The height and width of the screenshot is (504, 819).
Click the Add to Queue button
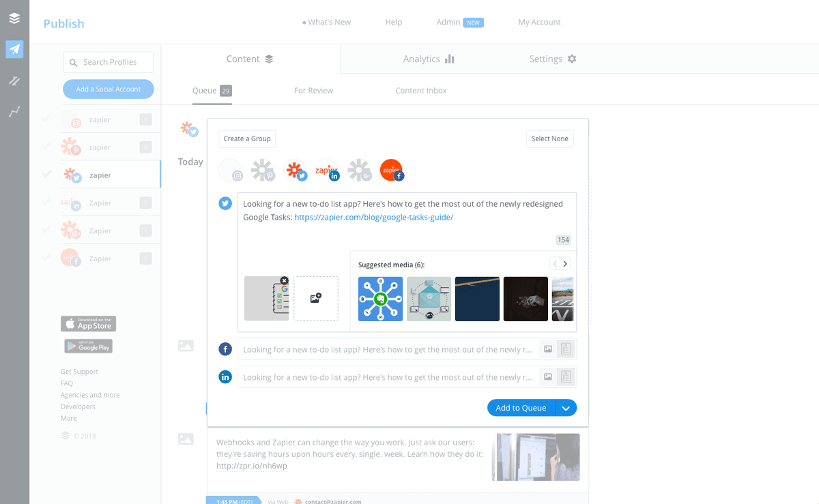pyautogui.click(x=521, y=408)
